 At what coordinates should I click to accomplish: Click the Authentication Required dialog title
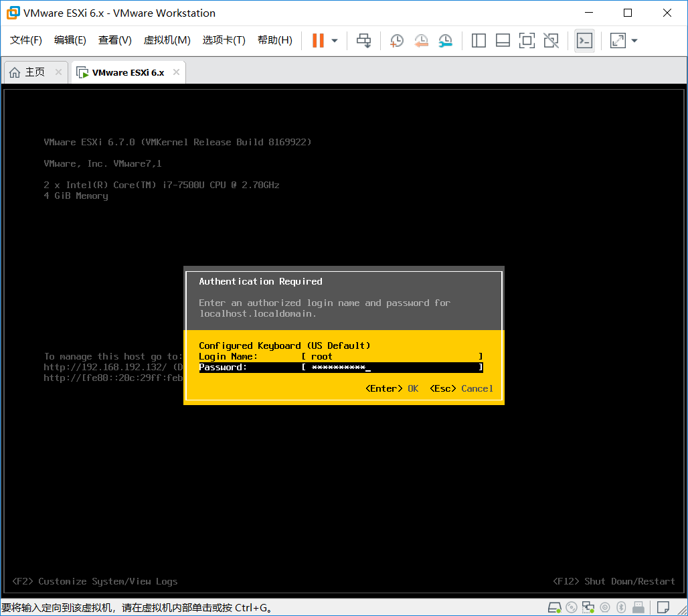260,281
